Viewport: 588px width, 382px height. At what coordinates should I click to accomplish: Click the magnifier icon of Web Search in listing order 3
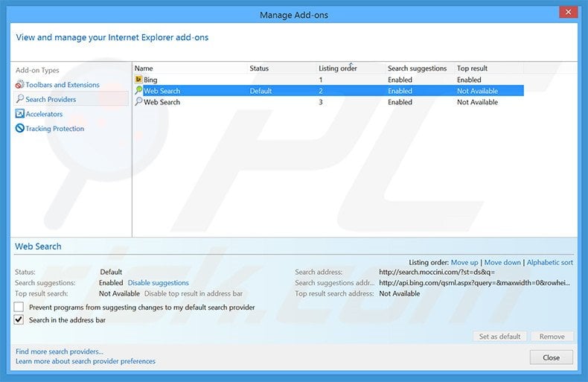click(x=138, y=102)
